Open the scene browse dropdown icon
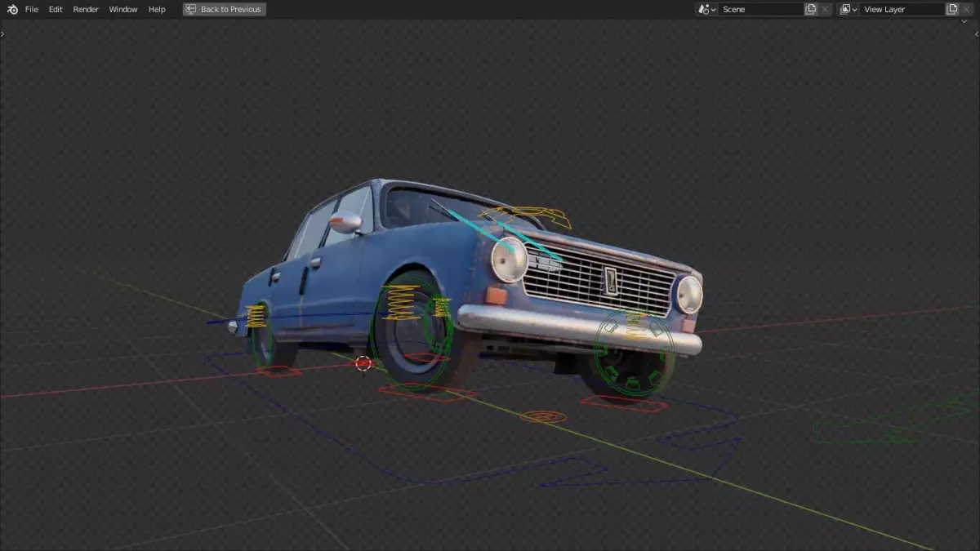 click(x=706, y=9)
